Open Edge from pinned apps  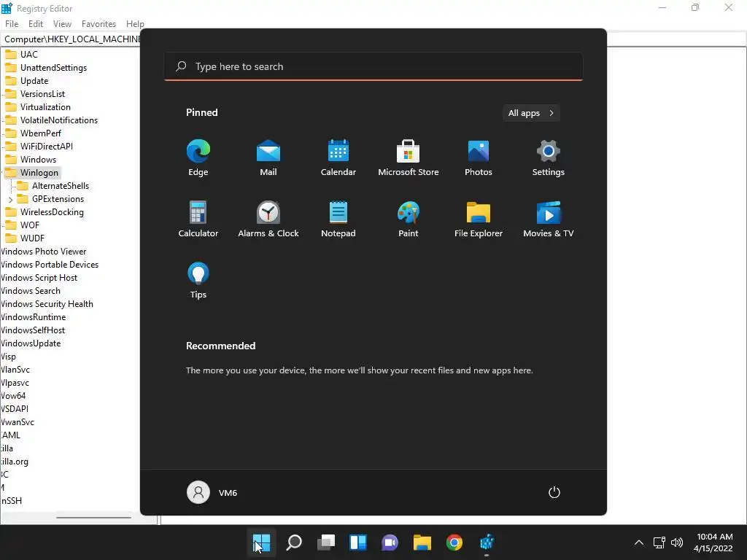198,157
